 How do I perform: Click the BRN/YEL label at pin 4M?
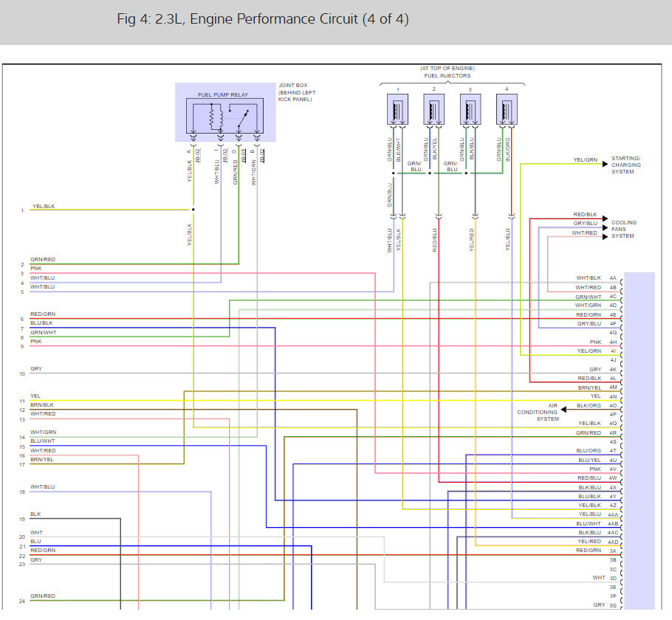(589, 387)
